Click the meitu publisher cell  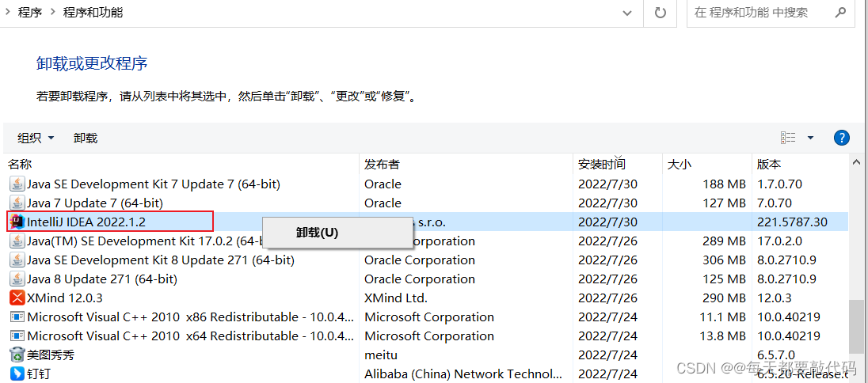[x=381, y=355]
